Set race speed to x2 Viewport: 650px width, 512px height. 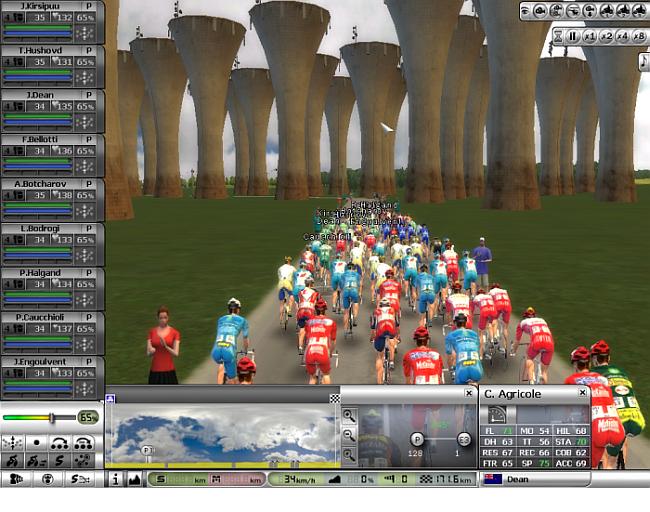pos(607,36)
